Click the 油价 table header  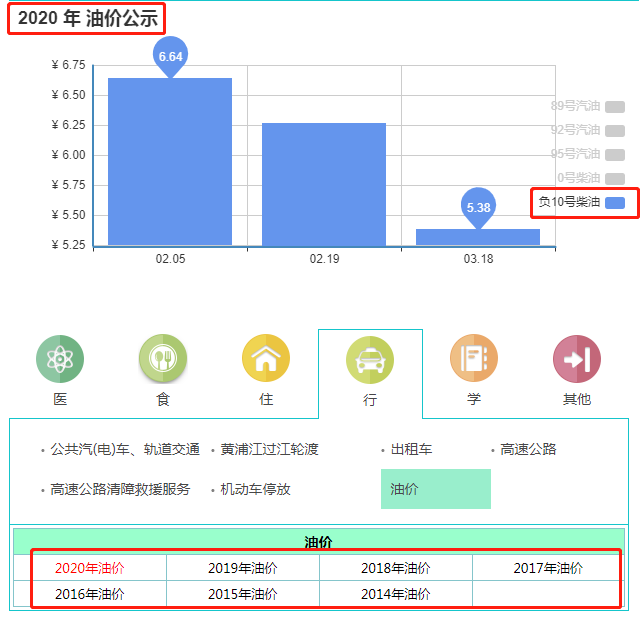pos(319,541)
